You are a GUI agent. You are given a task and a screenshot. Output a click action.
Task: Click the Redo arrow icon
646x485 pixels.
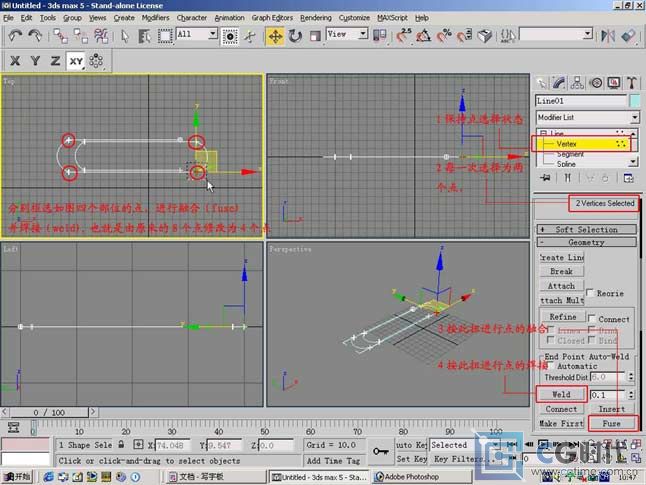pos(35,36)
